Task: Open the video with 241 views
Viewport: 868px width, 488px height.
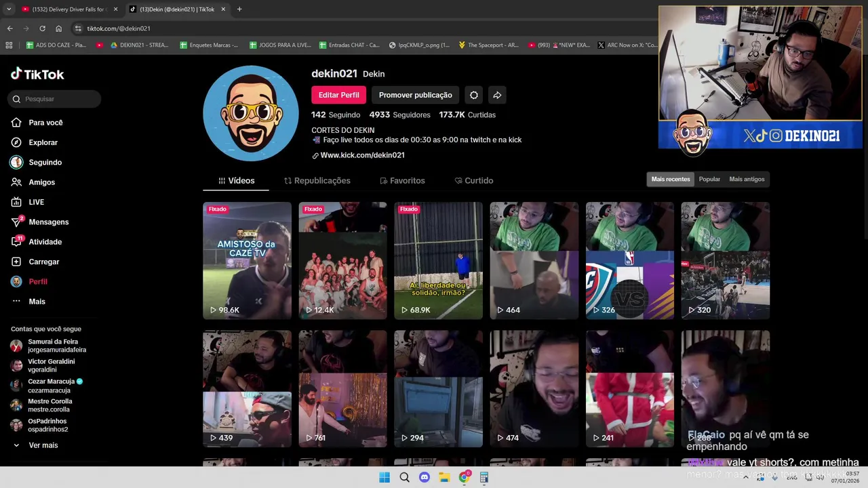Action: click(629, 389)
